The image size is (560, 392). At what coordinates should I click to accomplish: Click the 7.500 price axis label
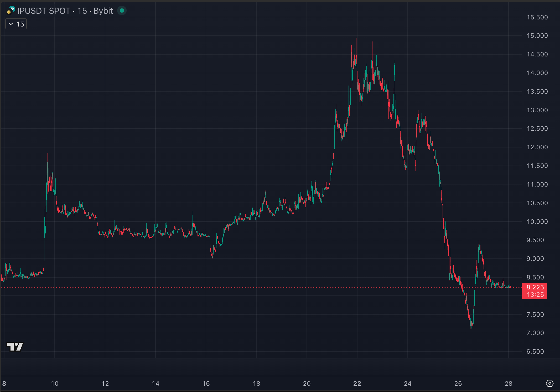535,315
